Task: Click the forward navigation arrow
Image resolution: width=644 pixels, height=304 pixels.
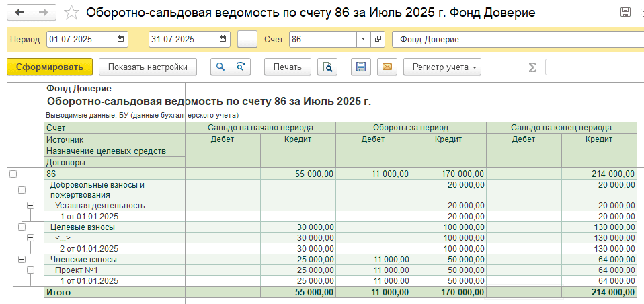Action: (x=44, y=13)
